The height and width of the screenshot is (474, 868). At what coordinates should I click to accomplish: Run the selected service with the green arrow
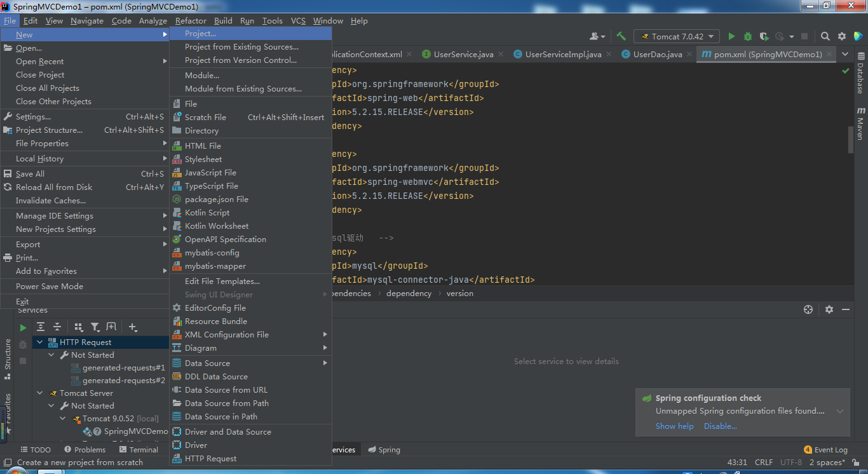[x=23, y=328]
